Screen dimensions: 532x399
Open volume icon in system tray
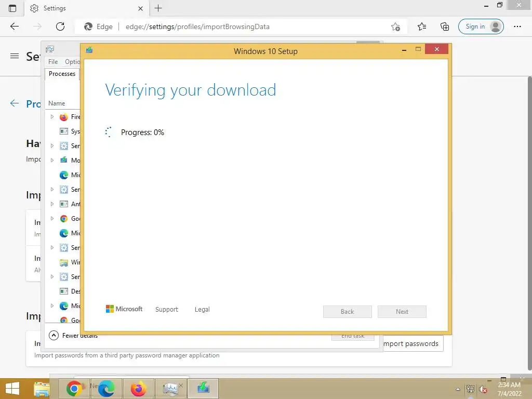coord(483,389)
